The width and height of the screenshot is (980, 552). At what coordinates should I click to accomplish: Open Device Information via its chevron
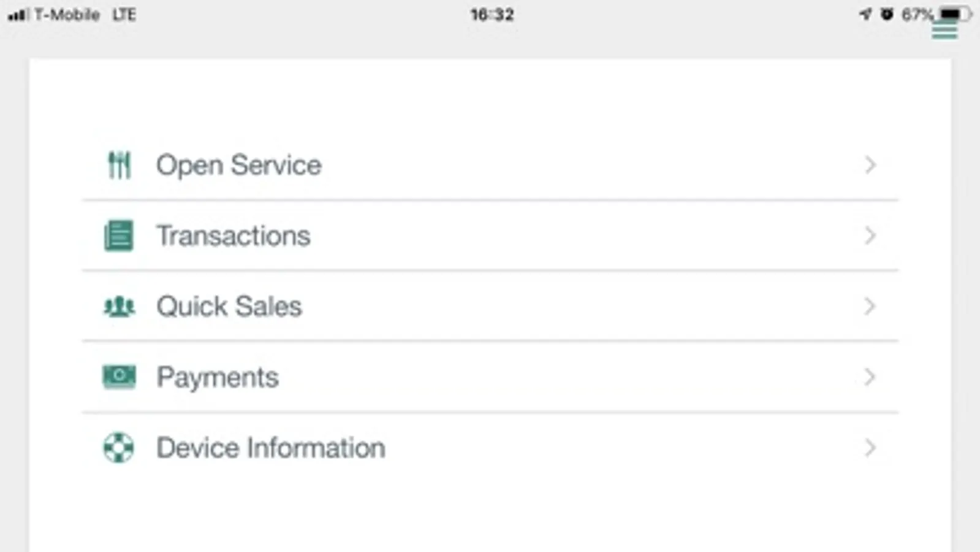coord(870,448)
